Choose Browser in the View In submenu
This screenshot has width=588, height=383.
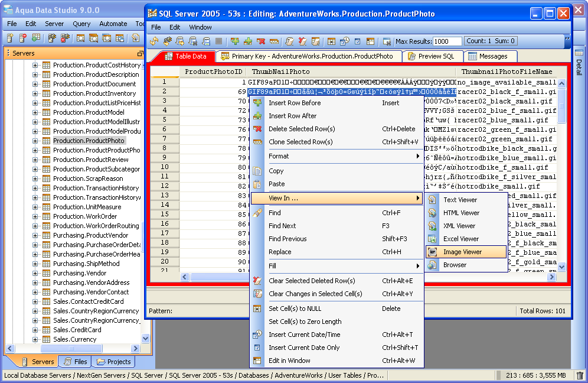[x=466, y=265]
